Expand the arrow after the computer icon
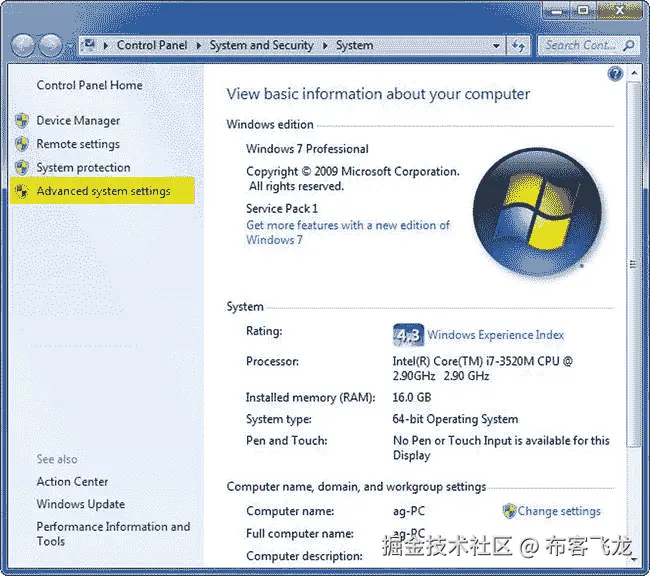650x576 pixels. pos(106,45)
